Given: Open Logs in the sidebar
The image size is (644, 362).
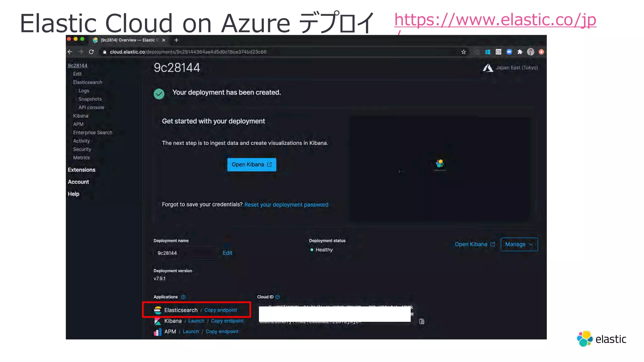Looking at the screenshot, I should coord(84,91).
